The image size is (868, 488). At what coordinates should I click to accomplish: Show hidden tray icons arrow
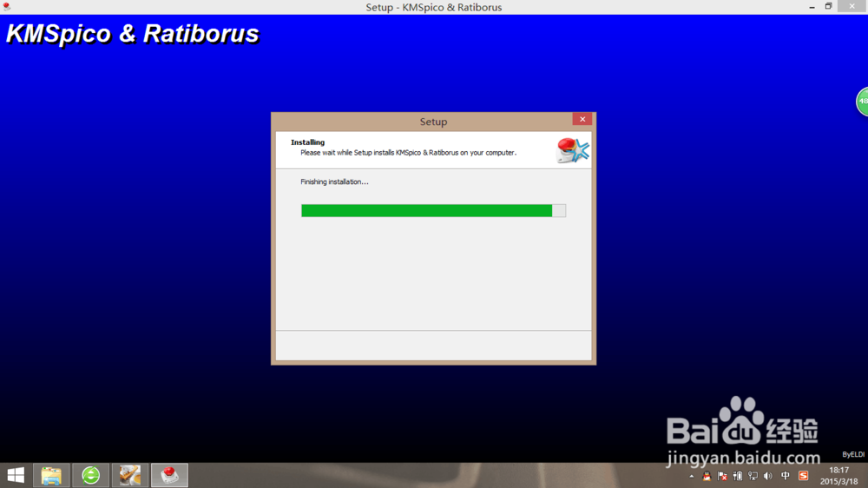click(692, 476)
